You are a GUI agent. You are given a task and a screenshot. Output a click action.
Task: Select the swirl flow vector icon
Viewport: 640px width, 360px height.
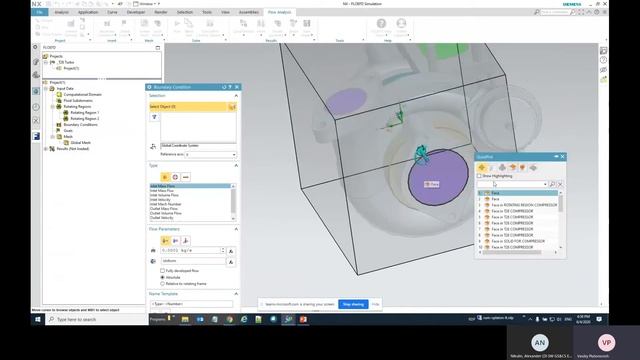coord(176,241)
